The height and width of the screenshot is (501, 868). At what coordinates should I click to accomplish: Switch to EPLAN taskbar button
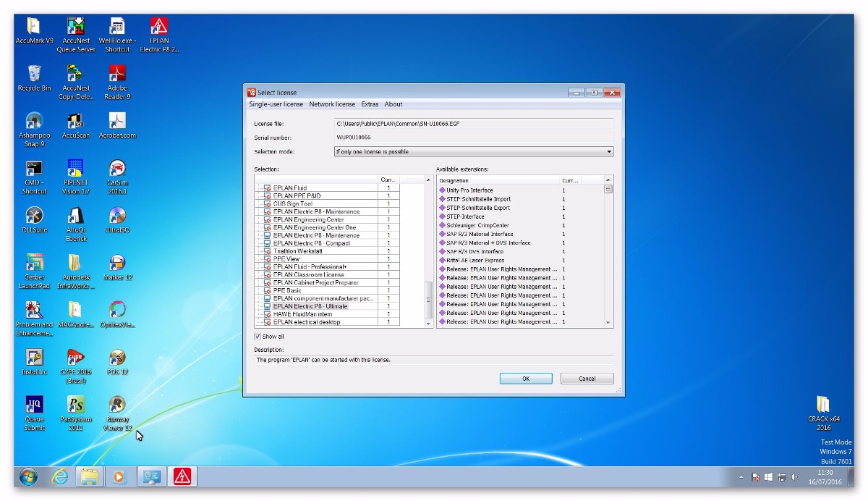182,476
